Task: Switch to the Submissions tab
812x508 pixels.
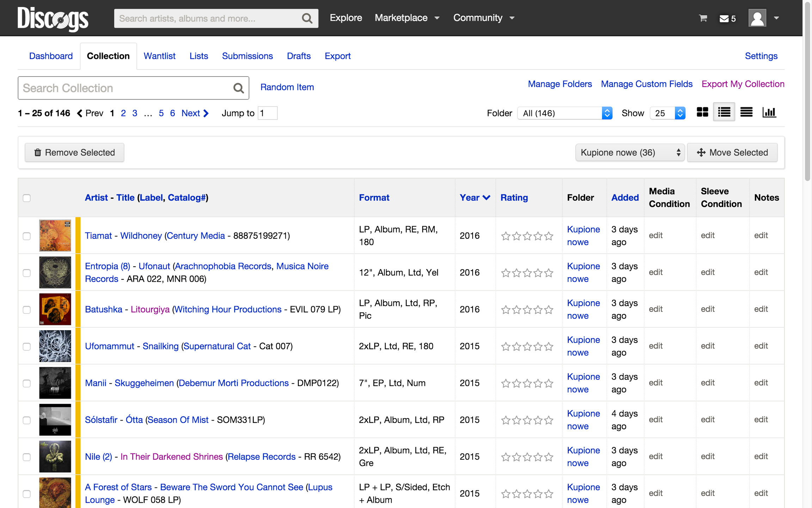Action: pyautogui.click(x=247, y=56)
